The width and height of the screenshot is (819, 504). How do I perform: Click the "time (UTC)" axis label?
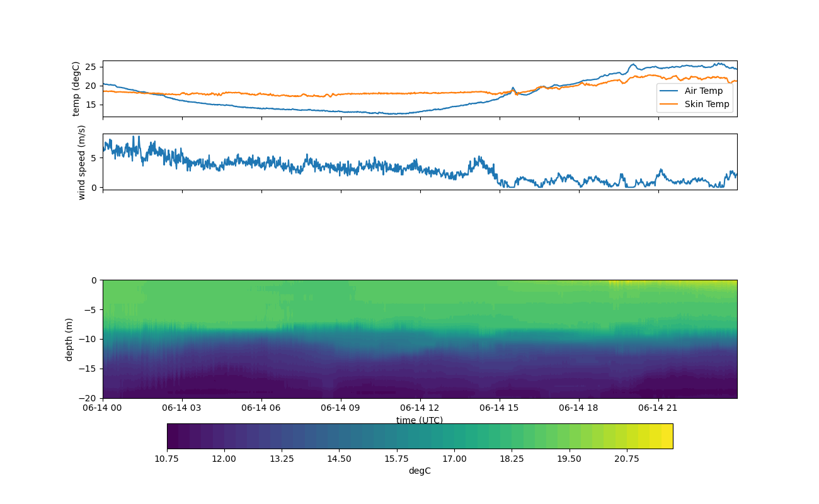pyautogui.click(x=420, y=420)
